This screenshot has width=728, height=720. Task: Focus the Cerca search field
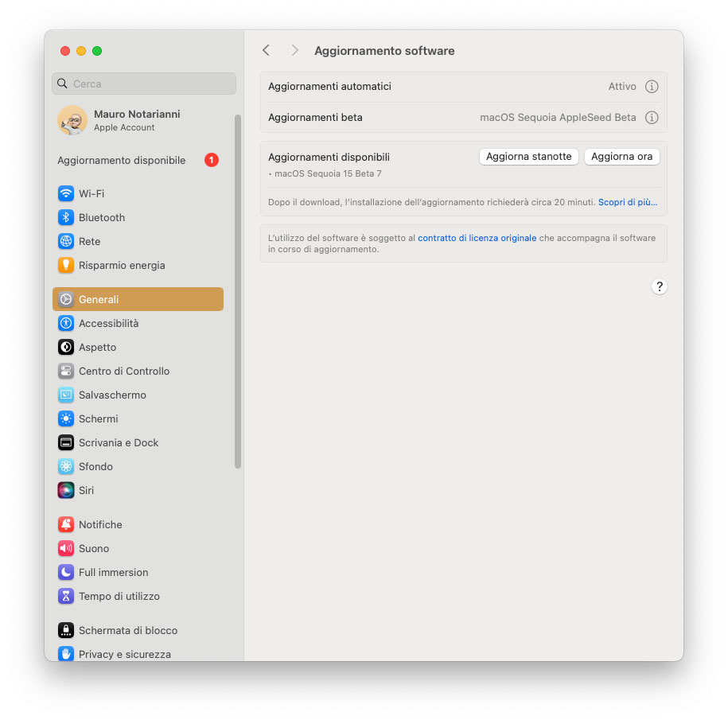[144, 84]
